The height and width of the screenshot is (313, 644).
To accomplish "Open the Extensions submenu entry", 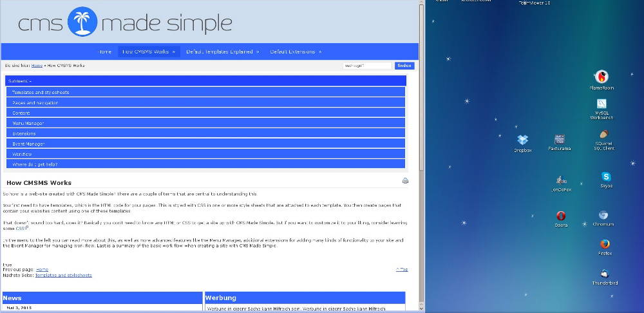I will [206, 133].
